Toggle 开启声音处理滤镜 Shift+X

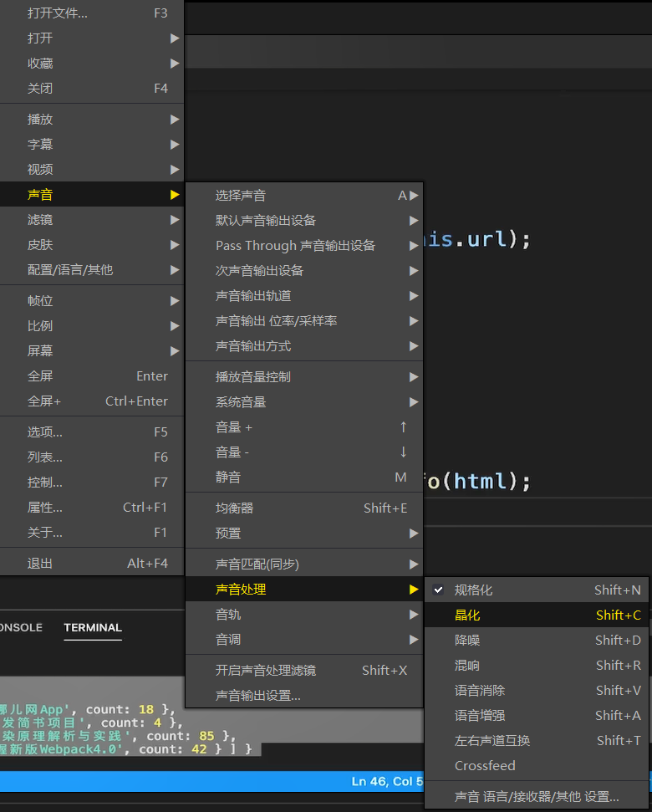304,670
